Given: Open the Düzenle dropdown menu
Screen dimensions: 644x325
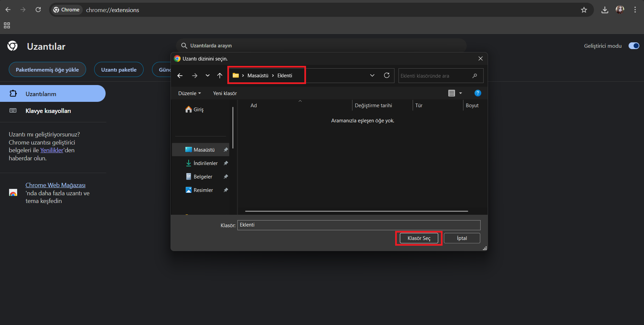Looking at the screenshot, I should [x=189, y=93].
